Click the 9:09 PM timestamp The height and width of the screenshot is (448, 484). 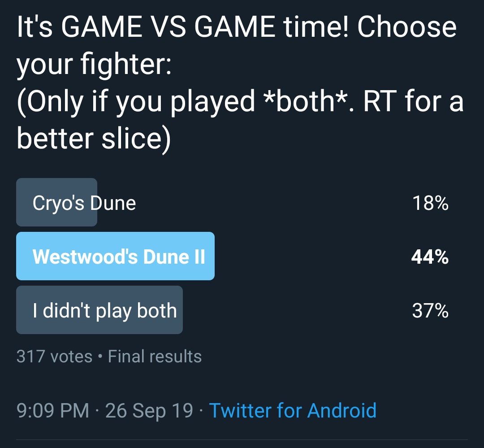click(53, 410)
